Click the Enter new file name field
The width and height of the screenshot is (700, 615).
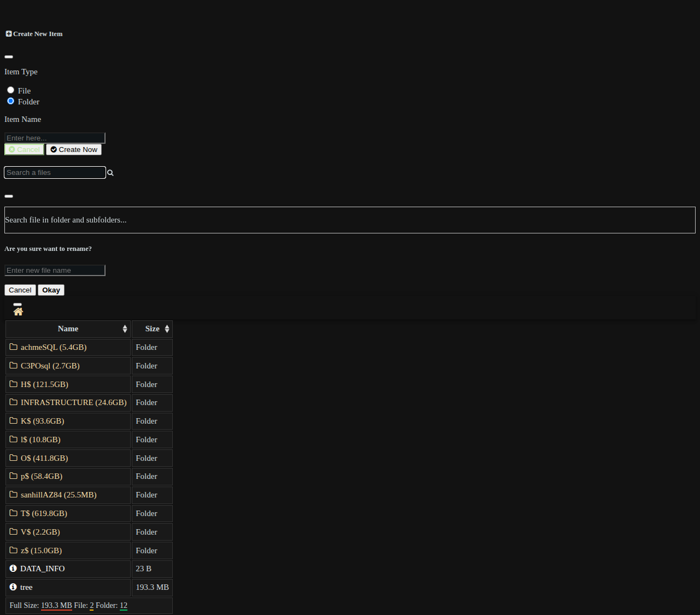[x=55, y=271]
